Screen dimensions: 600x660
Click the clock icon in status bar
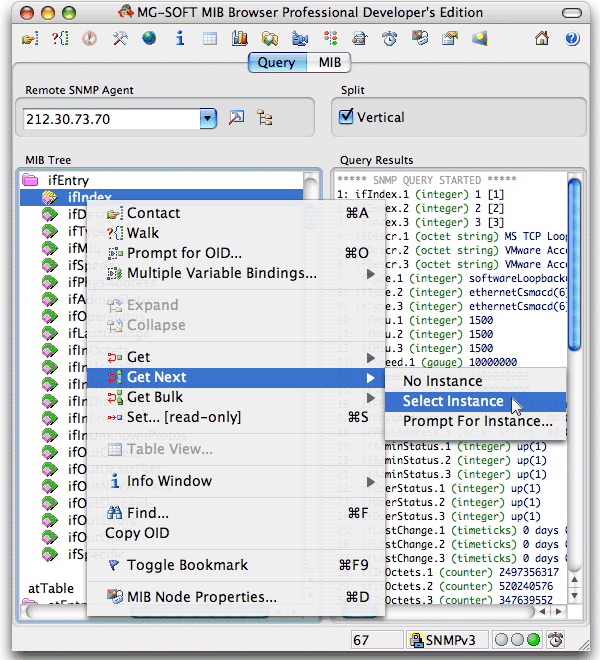tap(555, 640)
